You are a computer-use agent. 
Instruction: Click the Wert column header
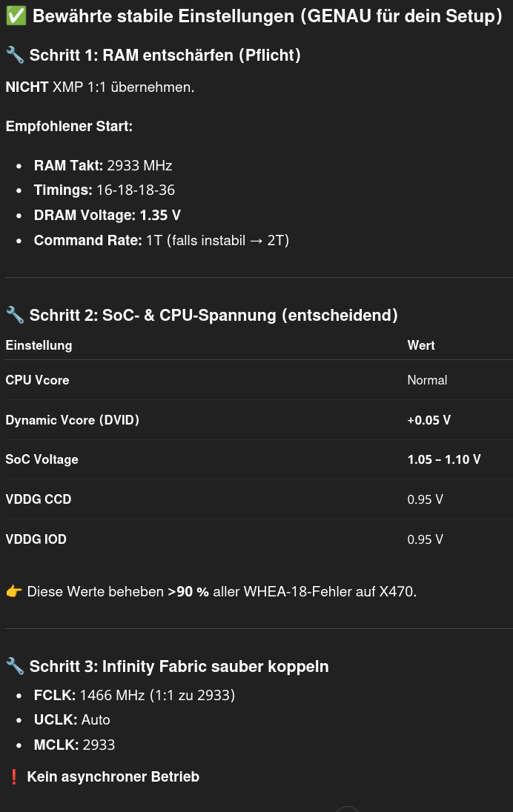[x=421, y=345]
